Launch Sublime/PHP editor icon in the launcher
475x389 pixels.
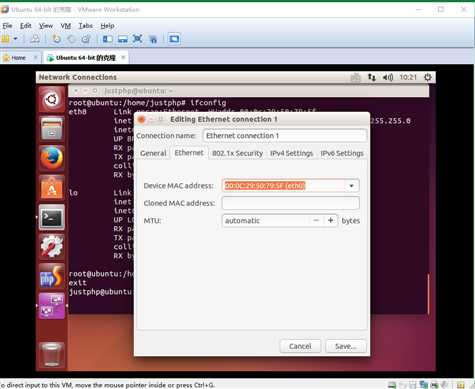52,276
